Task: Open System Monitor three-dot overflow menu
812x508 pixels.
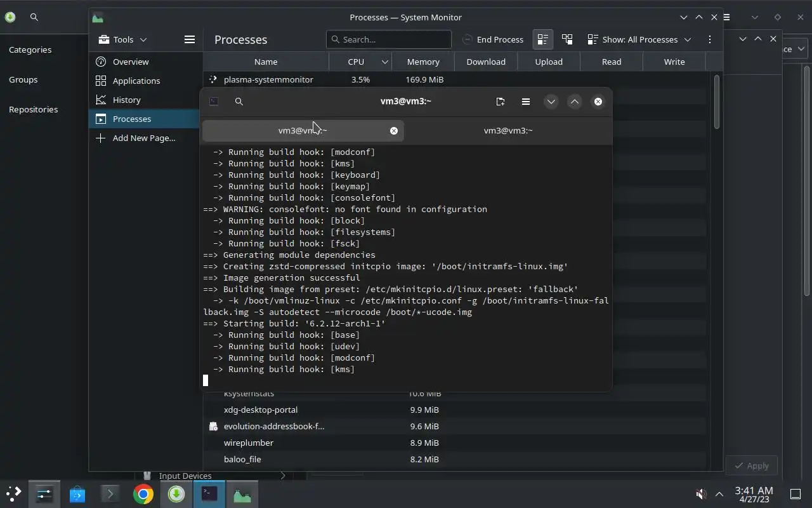Action: 709,39
